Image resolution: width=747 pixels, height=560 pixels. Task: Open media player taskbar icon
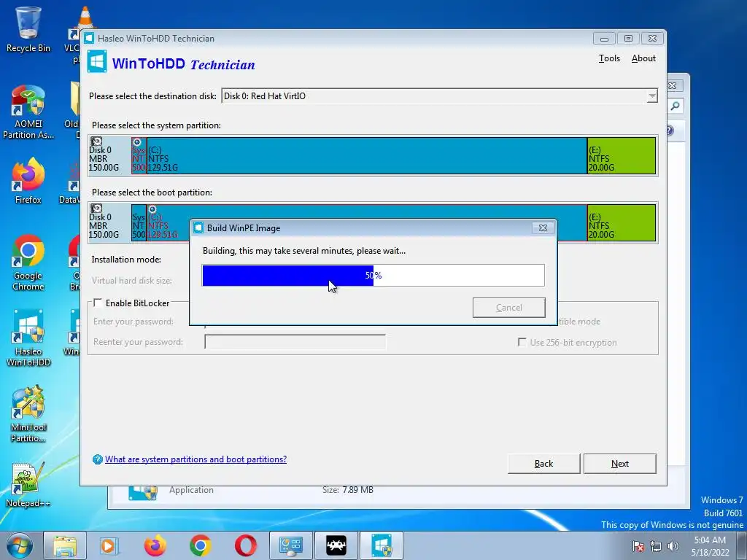click(109, 545)
